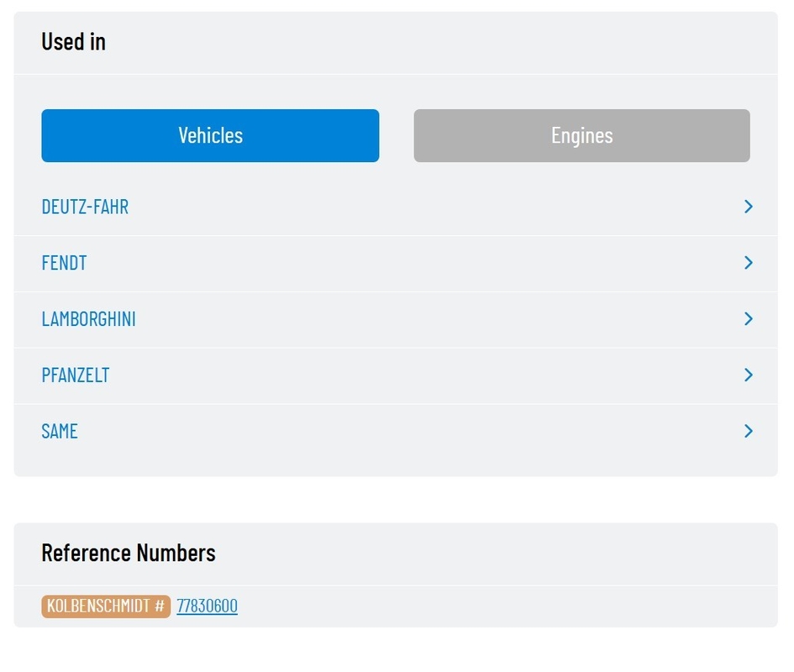This screenshot has width=794, height=672.
Task: Click the KOLBENSCHMIDT # badge
Action: (106, 606)
